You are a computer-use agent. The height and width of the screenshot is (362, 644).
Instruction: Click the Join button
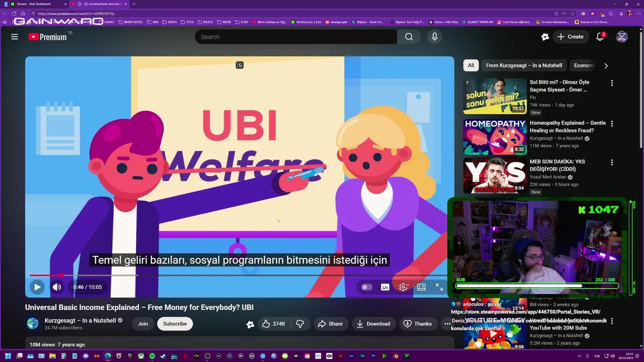tap(143, 324)
